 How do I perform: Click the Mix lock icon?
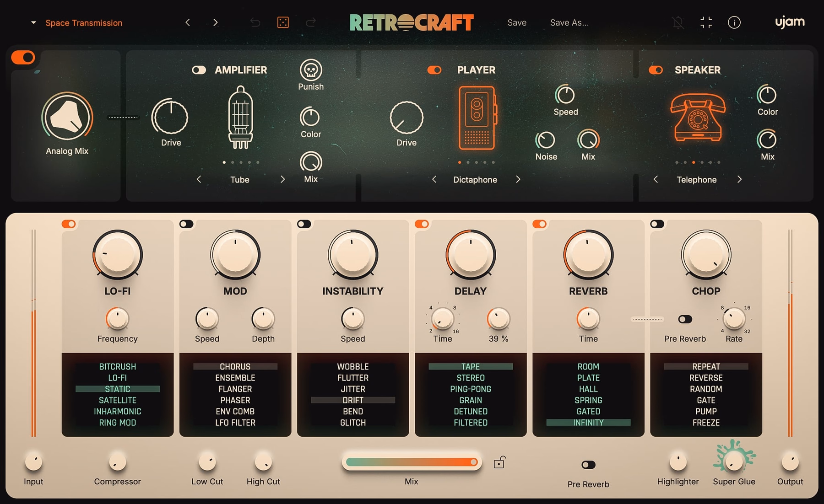499,462
